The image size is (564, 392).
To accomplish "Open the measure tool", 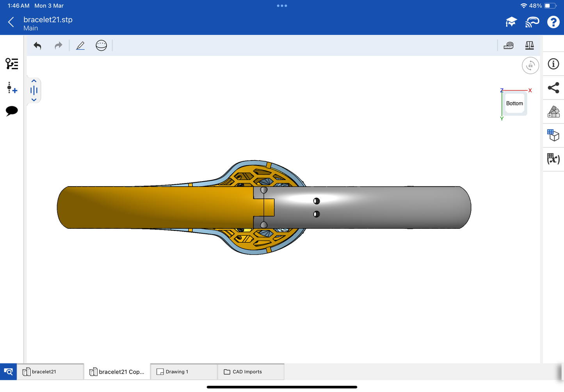I will (x=508, y=46).
